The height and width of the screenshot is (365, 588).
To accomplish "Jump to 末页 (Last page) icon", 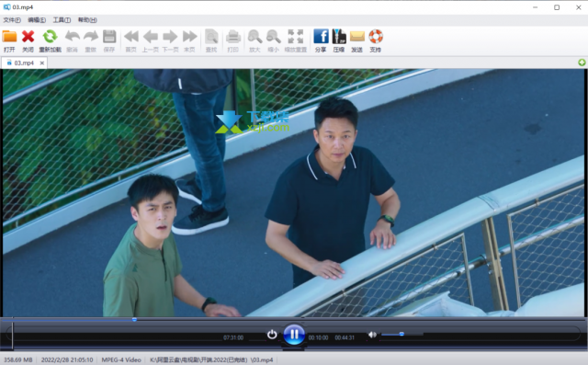I will pyautogui.click(x=189, y=37).
